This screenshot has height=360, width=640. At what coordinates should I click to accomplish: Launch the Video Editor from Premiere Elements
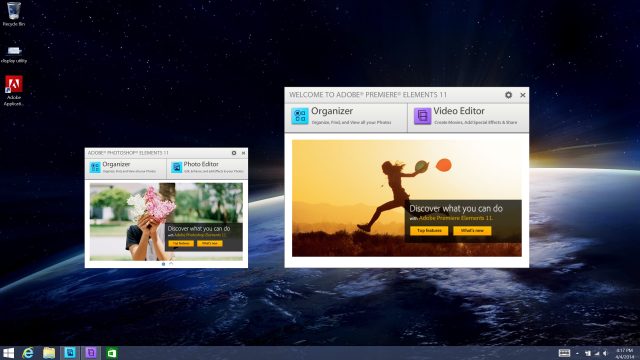(468, 118)
